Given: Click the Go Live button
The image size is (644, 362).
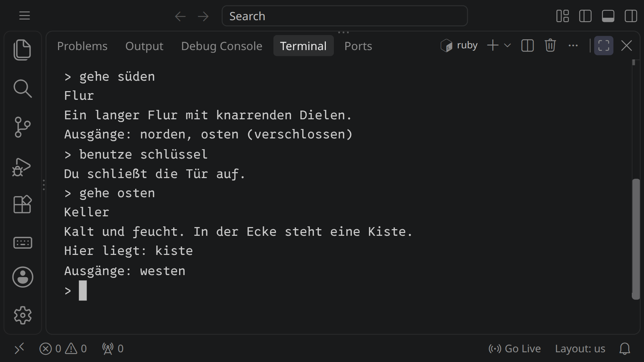Looking at the screenshot, I should [515, 348].
